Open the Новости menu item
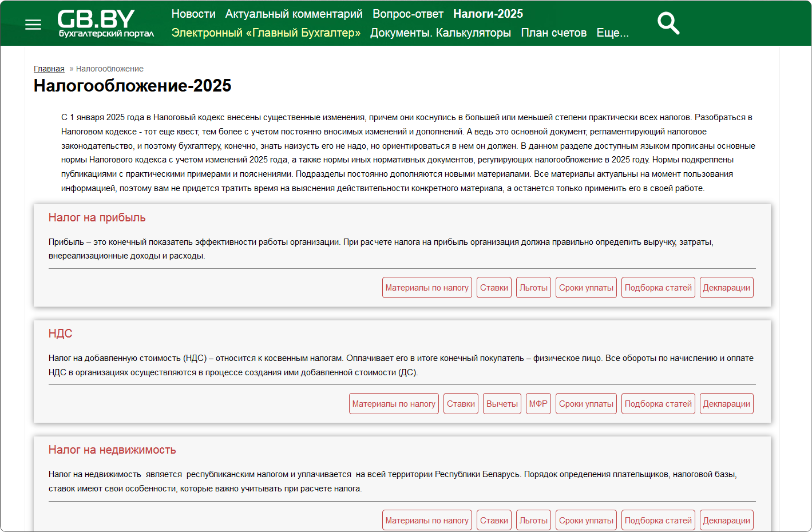This screenshot has width=812, height=532. [193, 14]
